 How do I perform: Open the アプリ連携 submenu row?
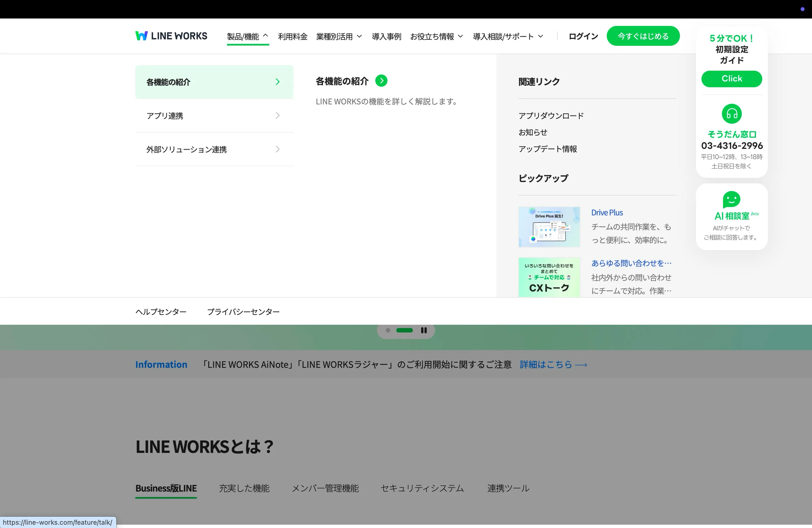point(214,116)
